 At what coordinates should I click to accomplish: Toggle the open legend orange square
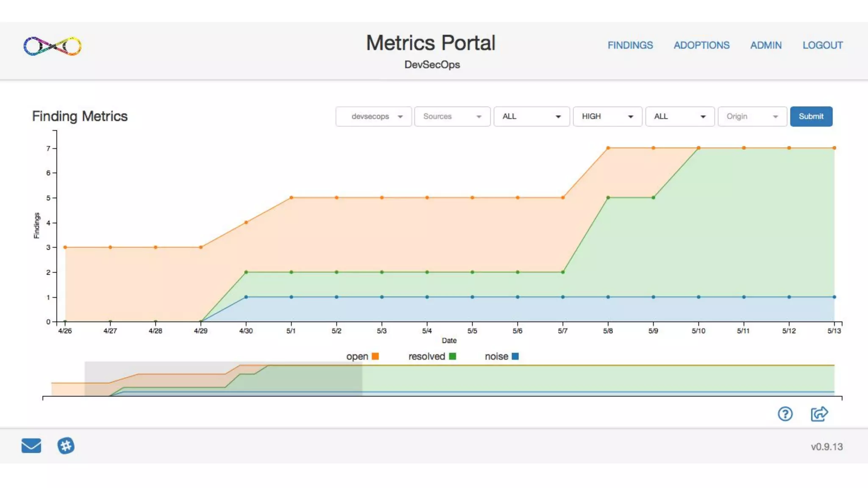(375, 356)
